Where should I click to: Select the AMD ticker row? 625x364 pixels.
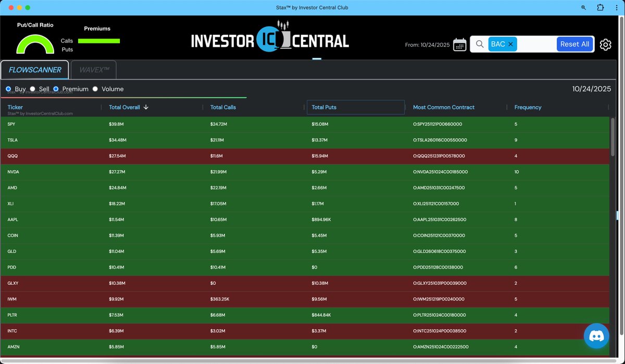(305, 188)
